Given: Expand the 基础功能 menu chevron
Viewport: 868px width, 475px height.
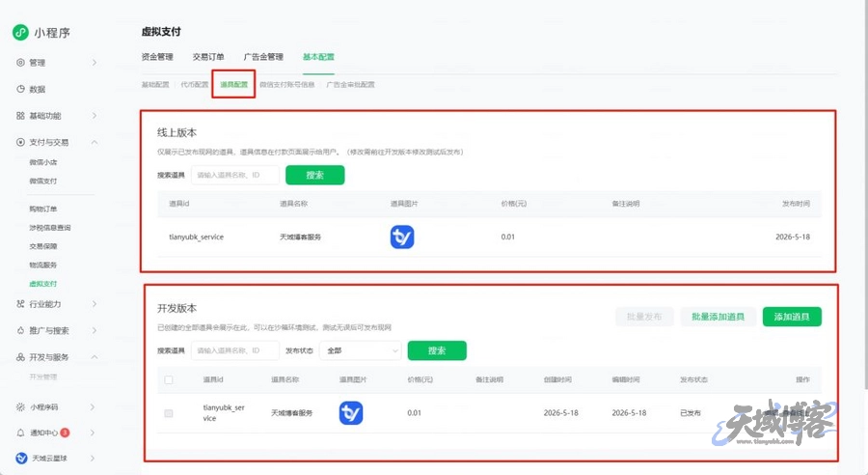Looking at the screenshot, I should (x=95, y=115).
